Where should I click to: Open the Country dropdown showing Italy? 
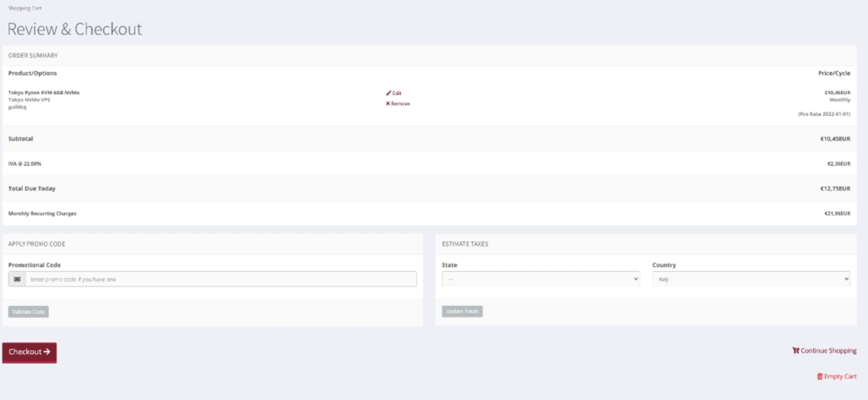751,280
